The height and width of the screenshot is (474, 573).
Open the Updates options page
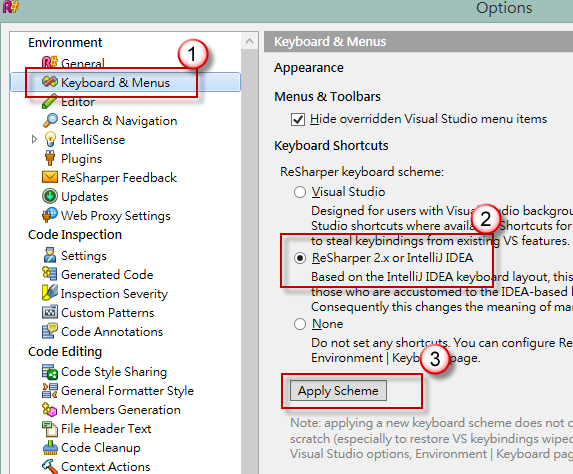pyautogui.click(x=84, y=197)
